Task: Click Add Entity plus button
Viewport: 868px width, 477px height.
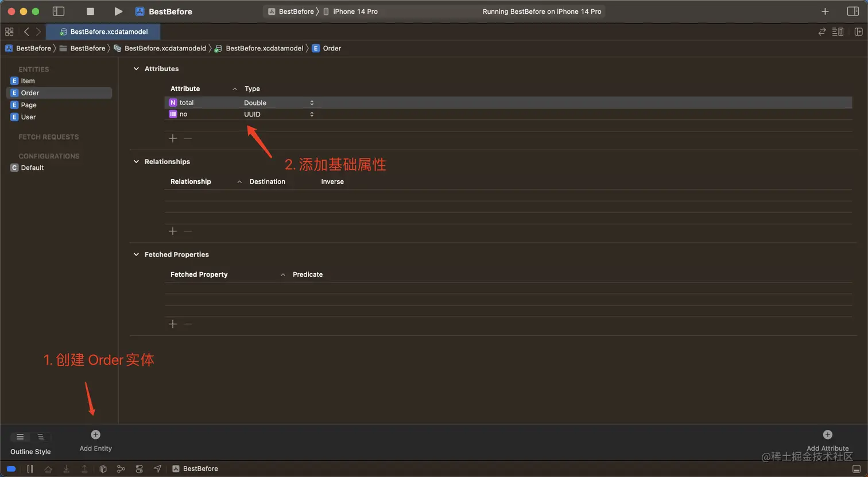Action: pyautogui.click(x=95, y=435)
